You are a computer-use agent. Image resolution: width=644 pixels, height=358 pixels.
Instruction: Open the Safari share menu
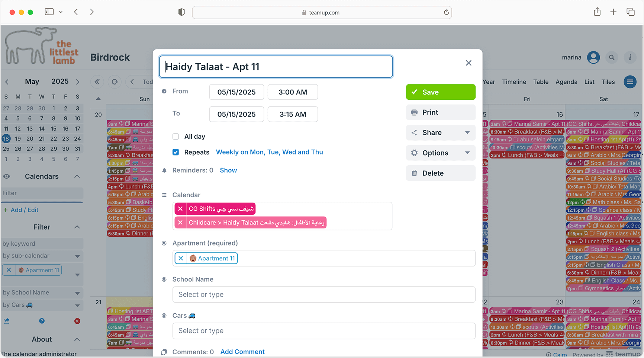point(597,12)
